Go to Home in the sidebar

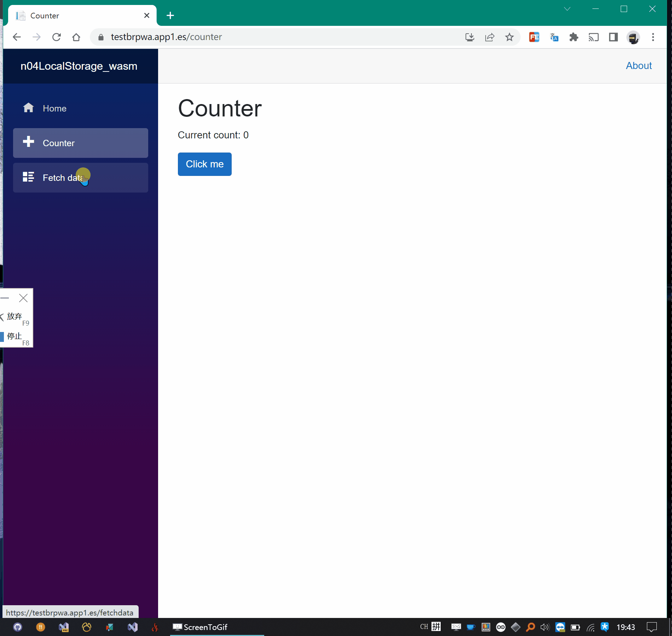pos(81,108)
